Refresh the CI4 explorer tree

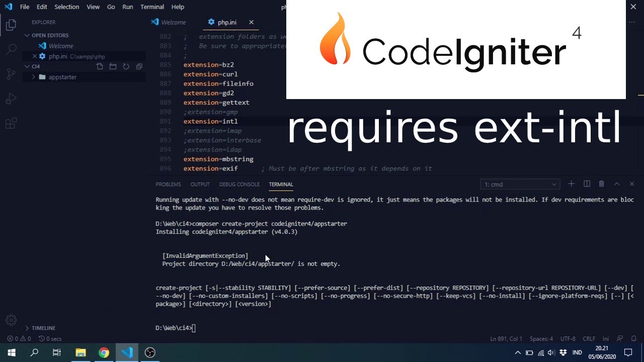click(126, 66)
